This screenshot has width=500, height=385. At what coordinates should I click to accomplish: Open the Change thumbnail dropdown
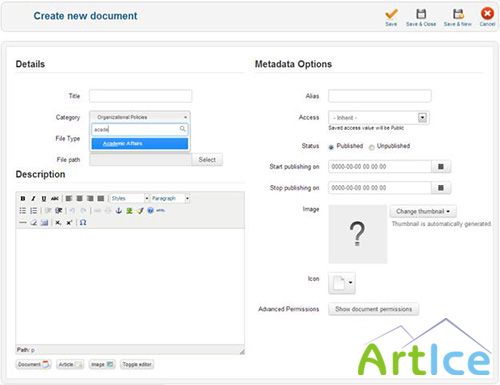pyautogui.click(x=423, y=211)
